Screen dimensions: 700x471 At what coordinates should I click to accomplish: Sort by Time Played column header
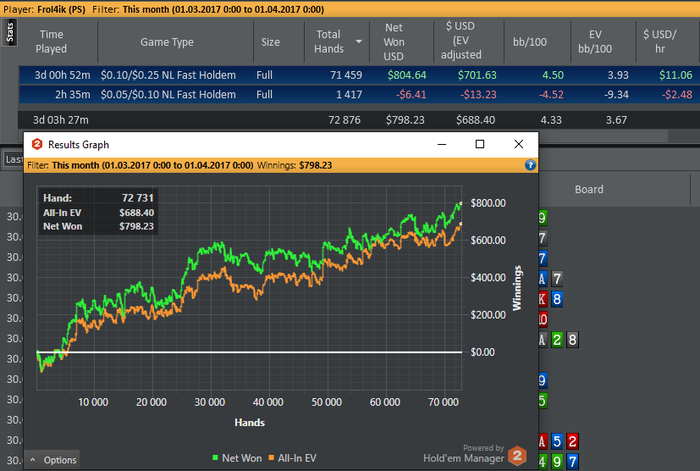point(51,42)
